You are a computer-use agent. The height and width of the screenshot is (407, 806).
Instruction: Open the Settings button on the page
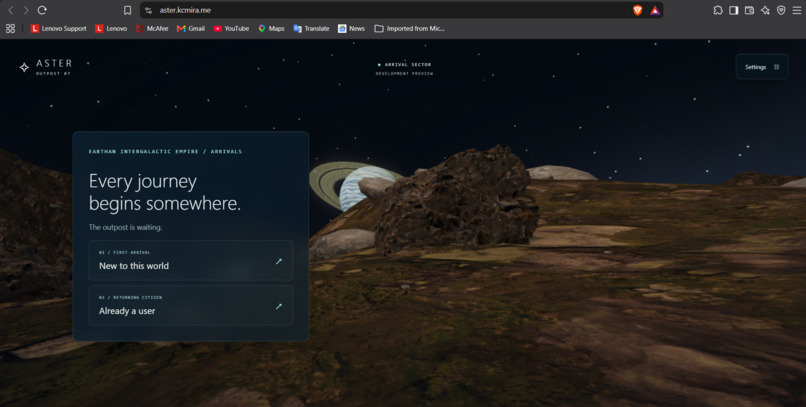(762, 67)
